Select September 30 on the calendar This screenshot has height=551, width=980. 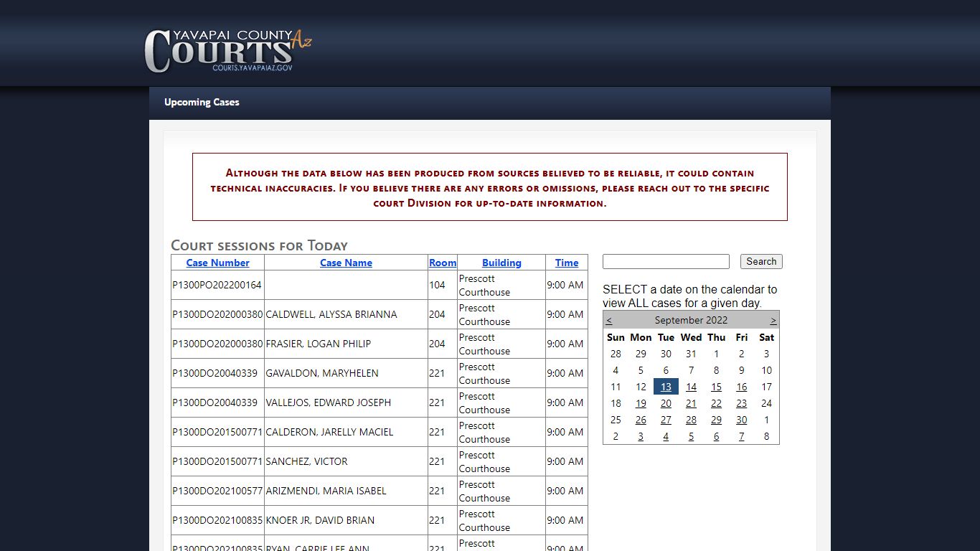741,420
